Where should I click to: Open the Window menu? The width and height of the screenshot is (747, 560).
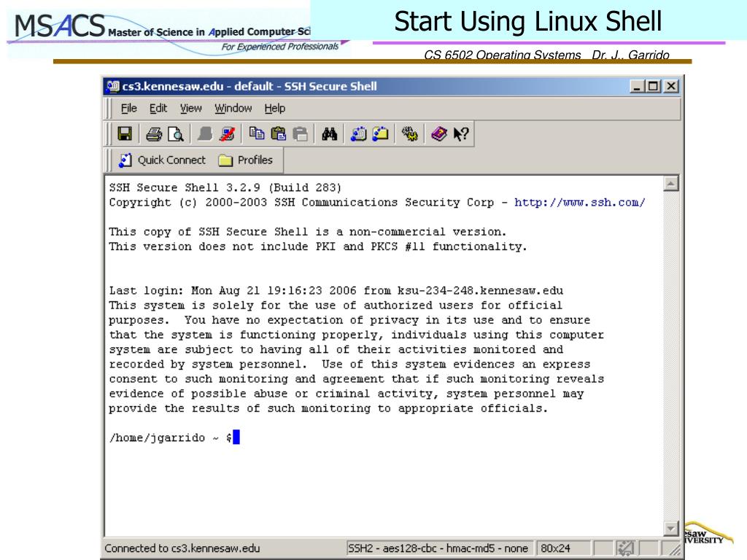[233, 109]
